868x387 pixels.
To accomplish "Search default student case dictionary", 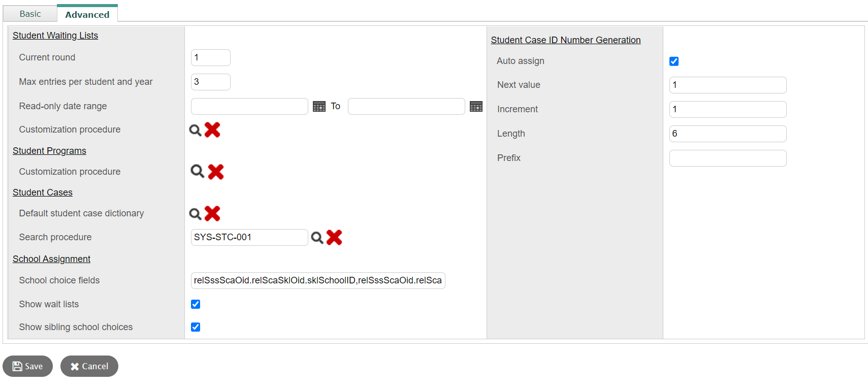I will click(x=196, y=214).
